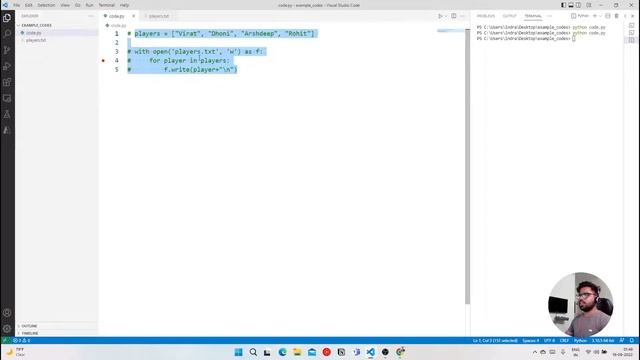This screenshot has width=640, height=360.
Task: Open the Testing flask view
Action: pos(7,114)
